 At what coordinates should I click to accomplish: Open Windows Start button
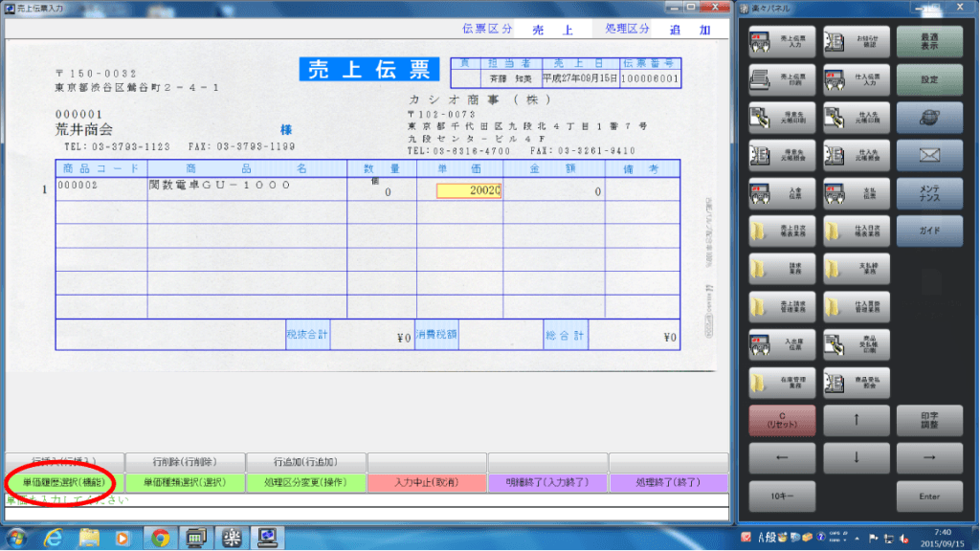(x=16, y=538)
